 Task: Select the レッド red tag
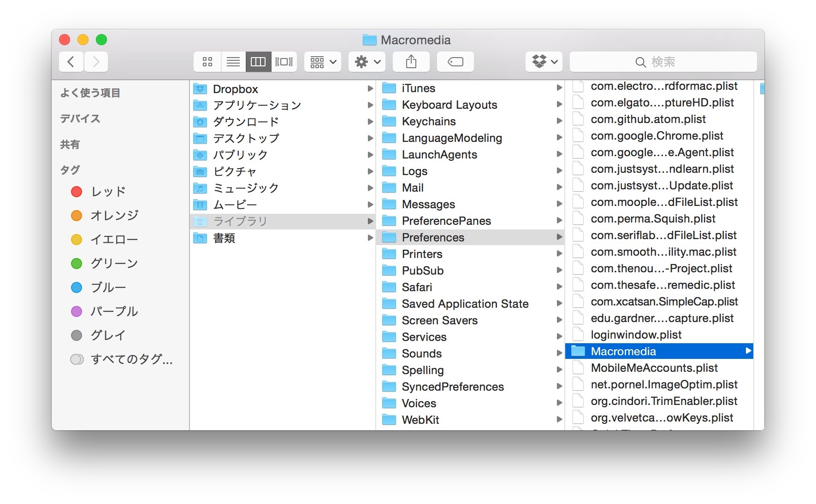[x=99, y=192]
